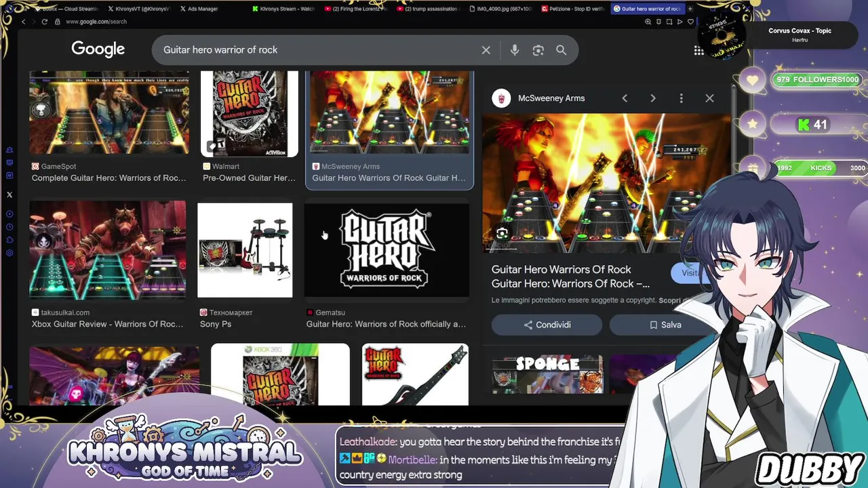Clear the Google search box text

coord(486,50)
